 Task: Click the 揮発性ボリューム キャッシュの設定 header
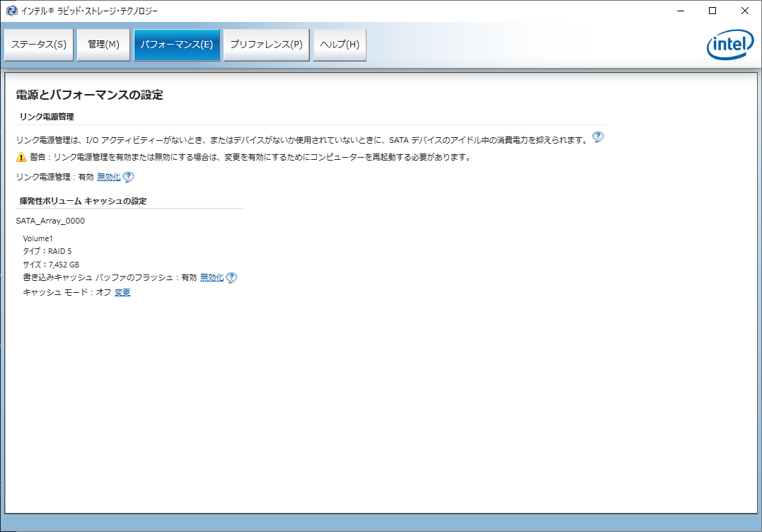(x=83, y=201)
